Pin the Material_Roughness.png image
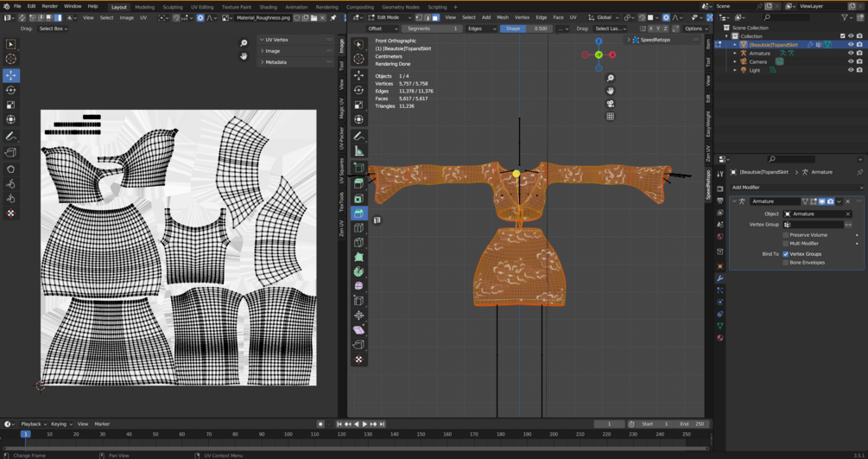The width and height of the screenshot is (868, 459). [x=333, y=17]
